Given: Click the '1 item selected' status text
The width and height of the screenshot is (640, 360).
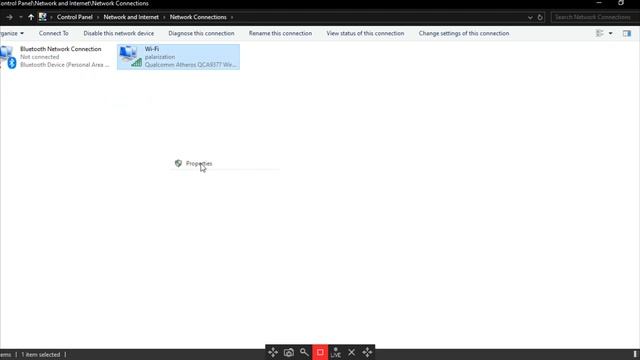Looking at the screenshot, I should [x=40, y=355].
